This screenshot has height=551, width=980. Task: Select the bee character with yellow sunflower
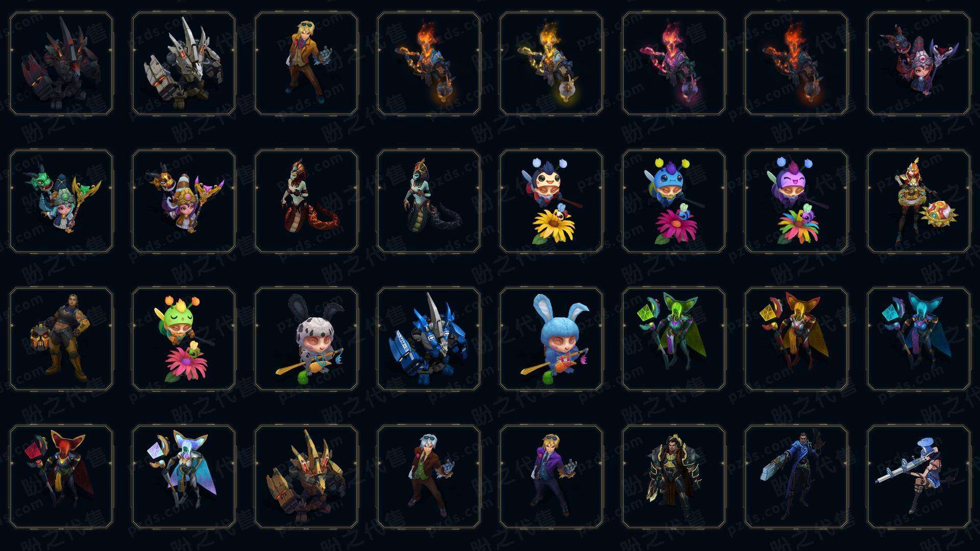(551, 201)
